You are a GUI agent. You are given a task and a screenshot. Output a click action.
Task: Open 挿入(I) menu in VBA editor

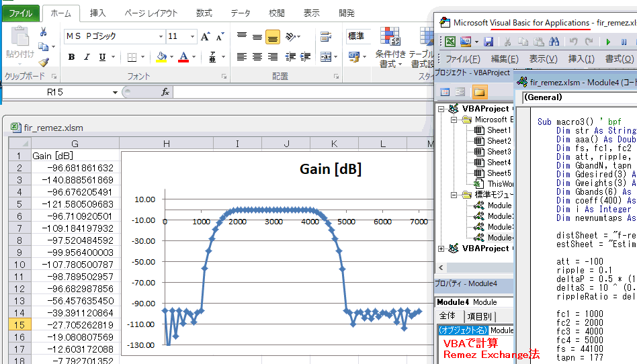(581, 59)
